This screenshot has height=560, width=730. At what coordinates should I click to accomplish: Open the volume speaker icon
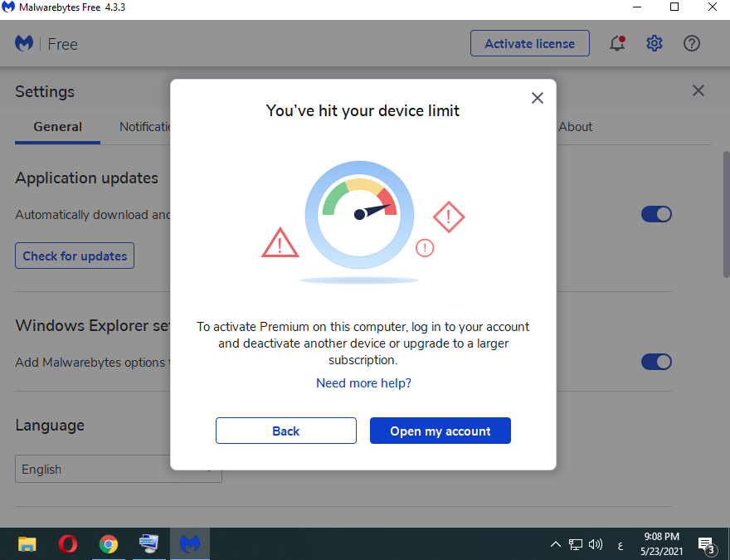point(596,544)
